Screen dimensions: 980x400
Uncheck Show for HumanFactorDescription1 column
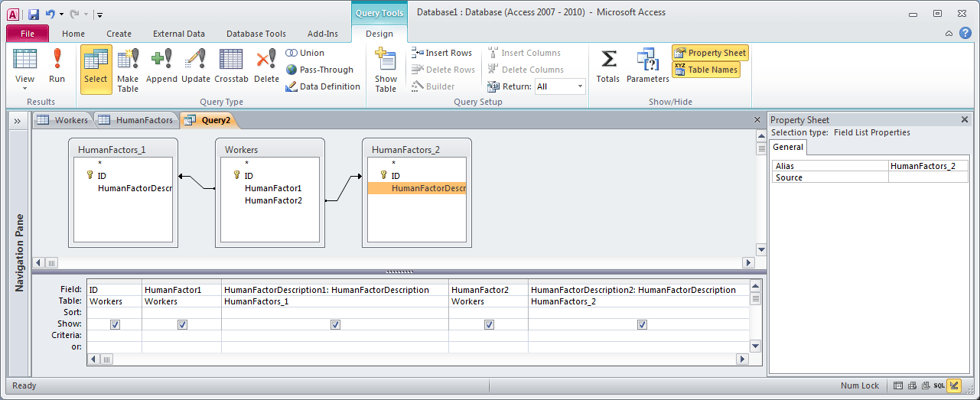click(x=335, y=324)
